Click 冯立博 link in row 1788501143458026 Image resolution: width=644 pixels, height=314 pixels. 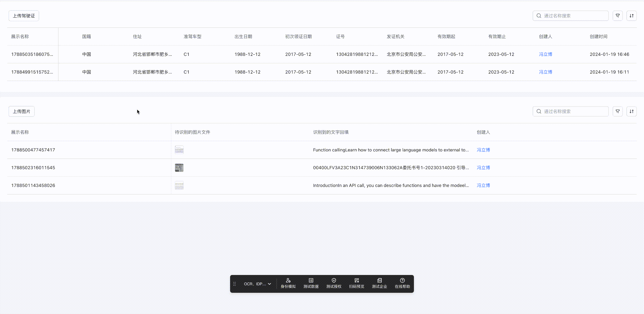483,185
